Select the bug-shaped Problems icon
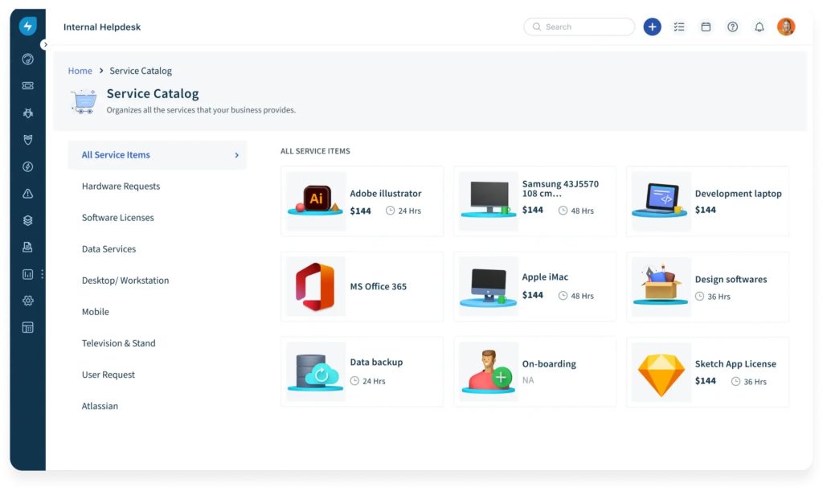Screen dimensions: 823x504 27,113
